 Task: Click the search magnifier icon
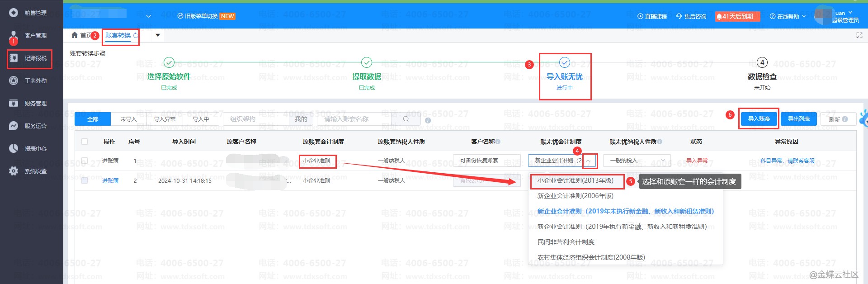click(x=406, y=119)
